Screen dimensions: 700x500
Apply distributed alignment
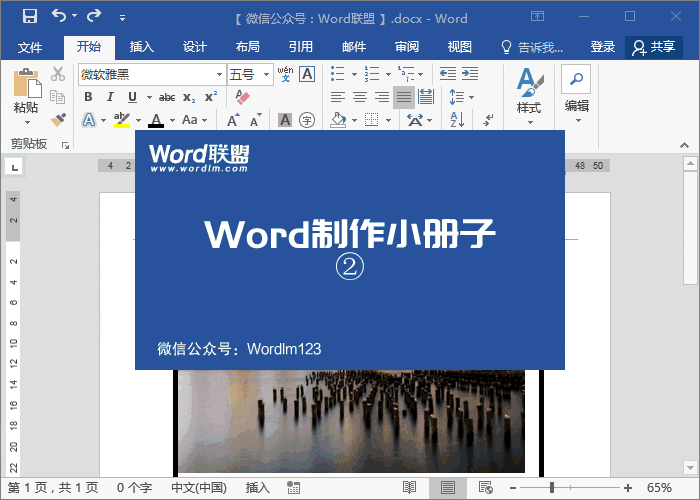click(426, 97)
